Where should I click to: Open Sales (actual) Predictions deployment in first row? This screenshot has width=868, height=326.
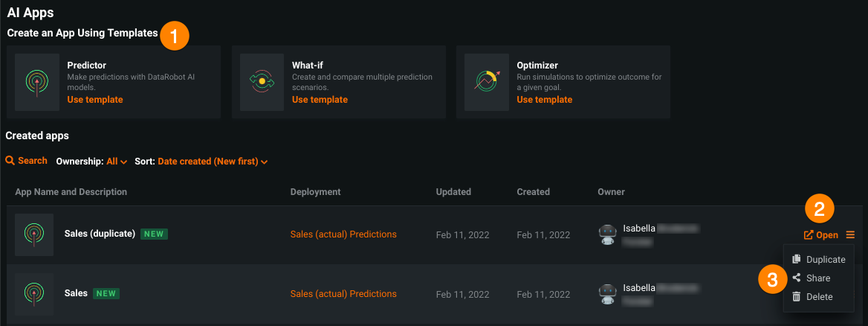point(343,234)
